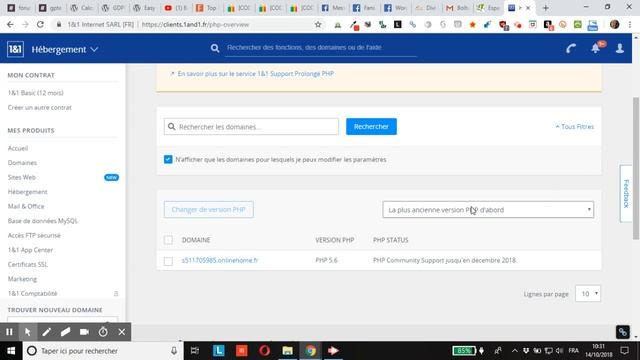Open Marketing in the sidebar

pyautogui.click(x=22, y=279)
